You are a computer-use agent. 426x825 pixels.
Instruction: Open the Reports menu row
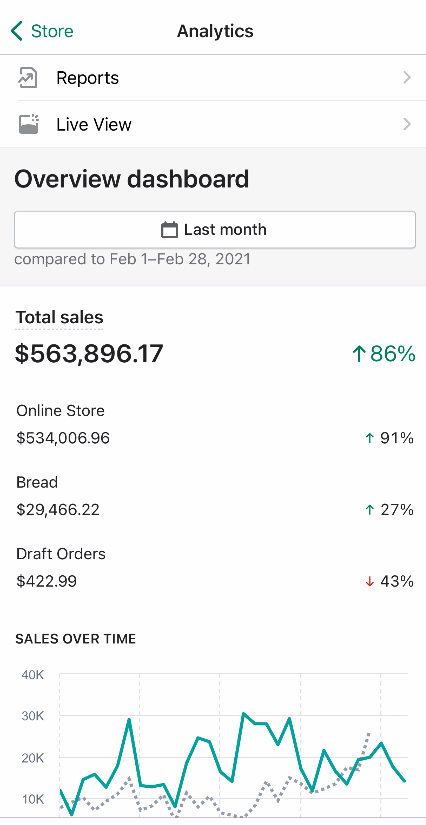point(213,78)
